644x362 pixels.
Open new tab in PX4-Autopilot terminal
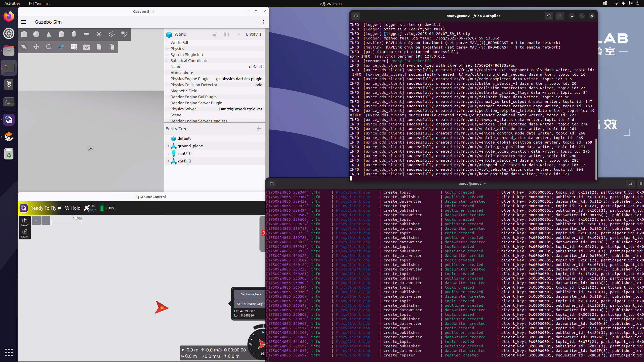coord(356,16)
